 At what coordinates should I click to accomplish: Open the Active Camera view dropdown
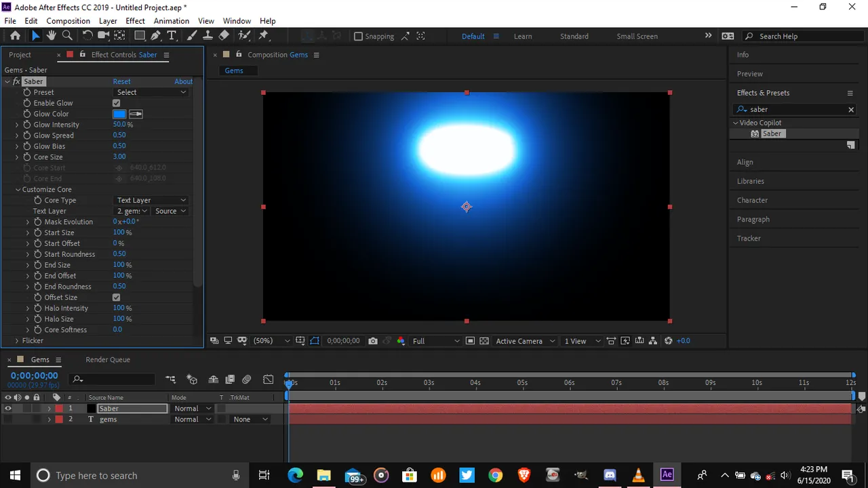click(x=525, y=341)
